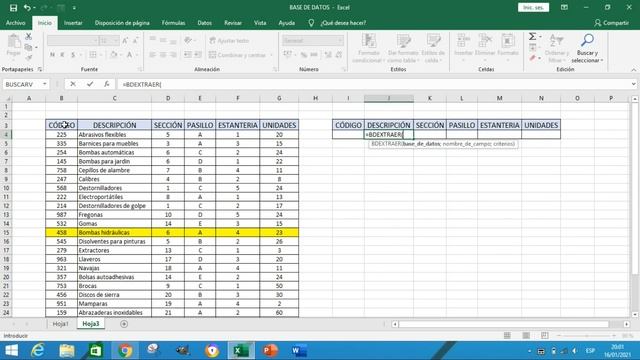This screenshot has height=360, width=640.
Task: Confirm the formula with the check mark
Action: pyautogui.click(x=90, y=84)
